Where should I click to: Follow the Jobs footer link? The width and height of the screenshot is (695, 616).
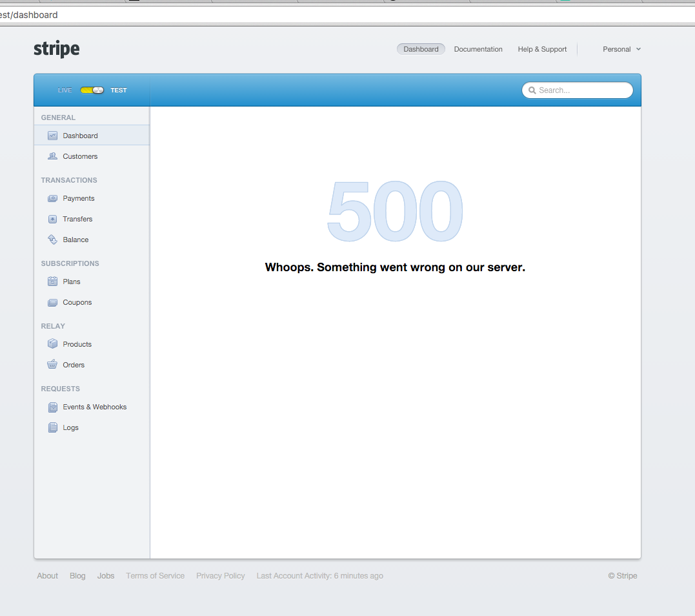(106, 575)
